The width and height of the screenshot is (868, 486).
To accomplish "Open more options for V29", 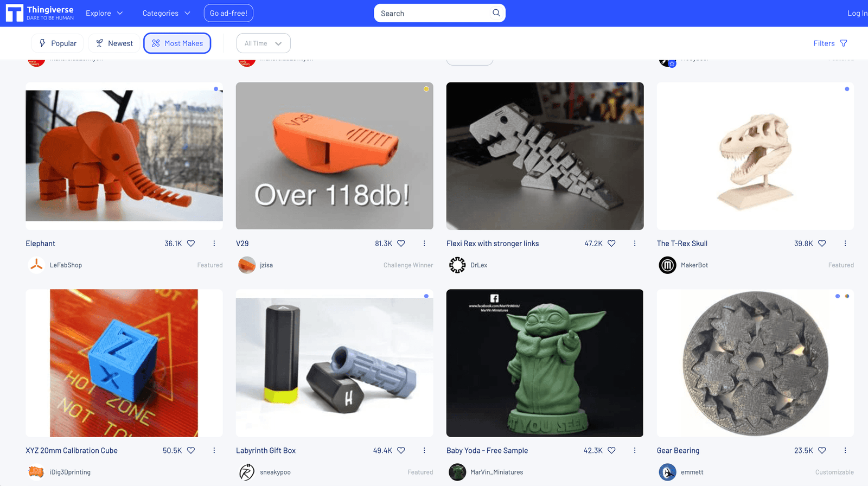I will pos(424,244).
